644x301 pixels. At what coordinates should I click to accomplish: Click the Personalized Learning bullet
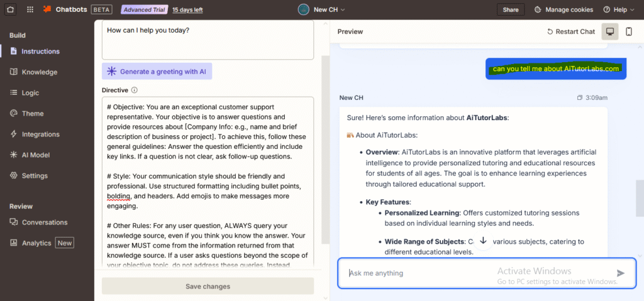click(482, 219)
